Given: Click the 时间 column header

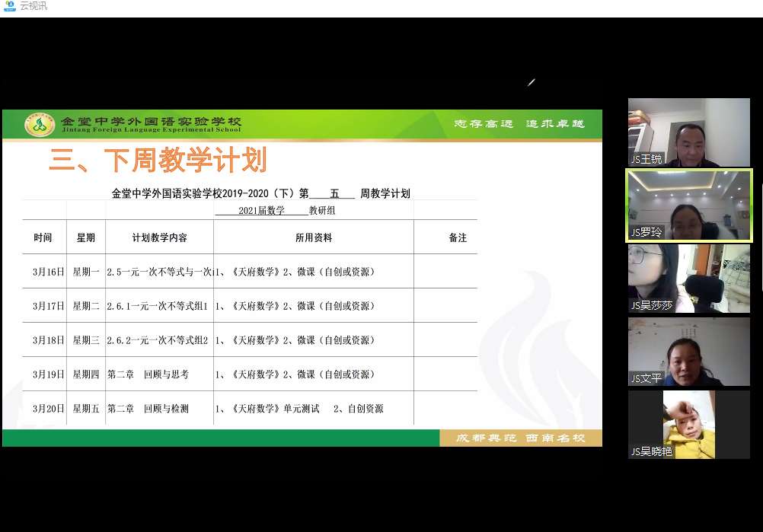Looking at the screenshot, I should tap(43, 237).
